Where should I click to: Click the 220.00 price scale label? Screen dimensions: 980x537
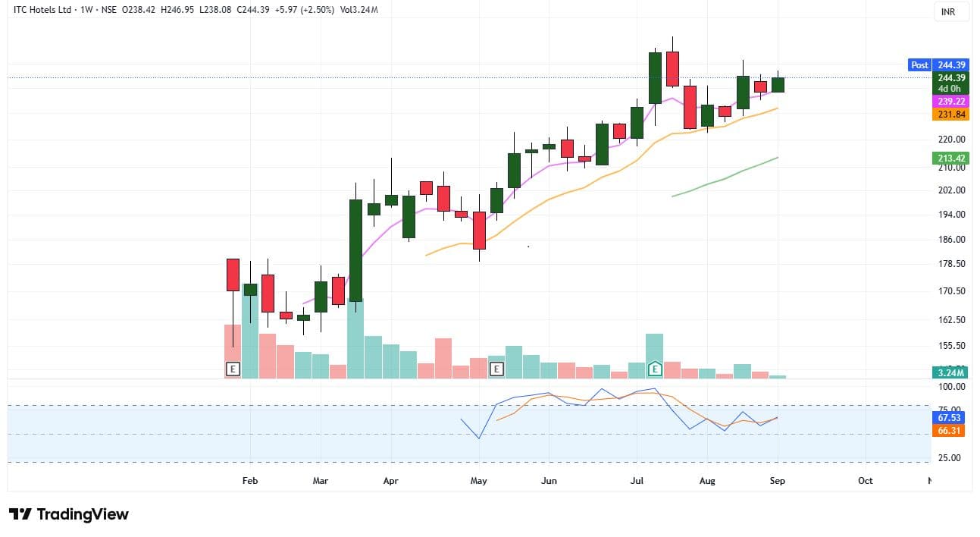[x=950, y=140]
